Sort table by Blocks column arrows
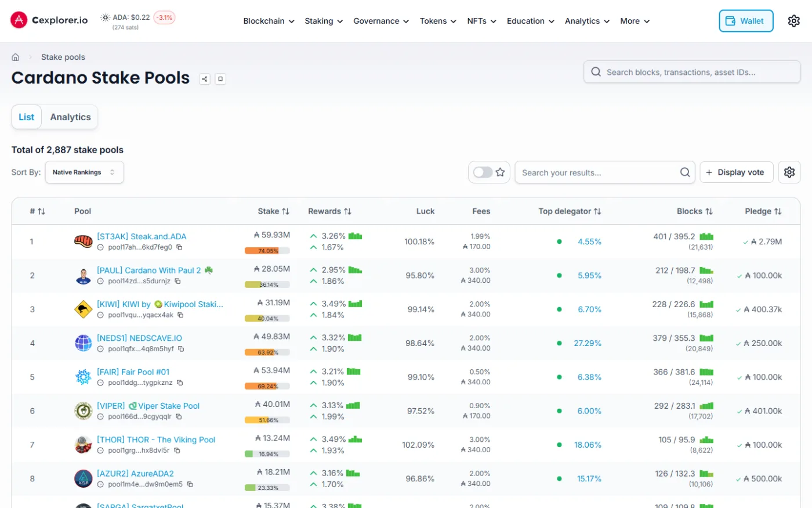This screenshot has width=812, height=508. click(x=709, y=211)
